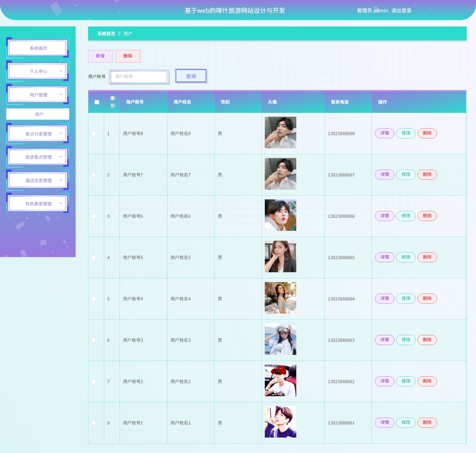Click phone number 13823888881
476x453 pixels.
tap(341, 423)
